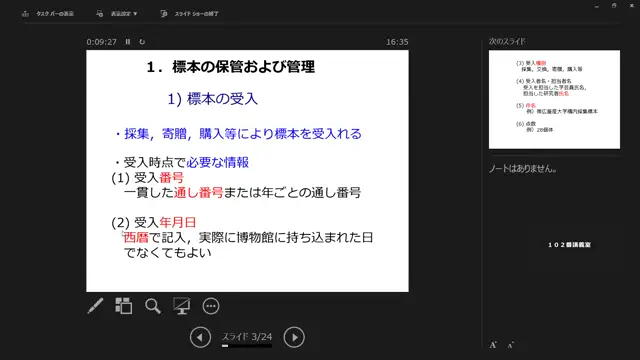Select the pen and laser pointer tool
Screen dimensions: 640x360
96,306
